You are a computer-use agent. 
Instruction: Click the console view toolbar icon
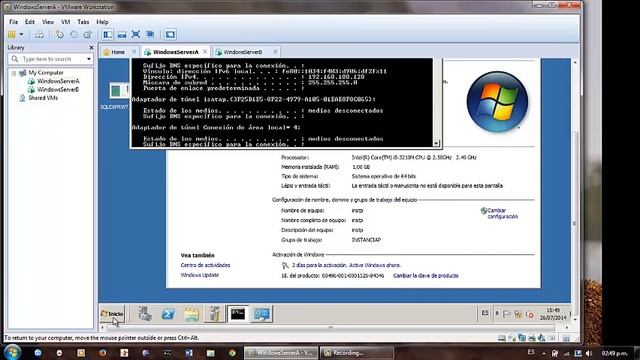[x=170, y=35]
